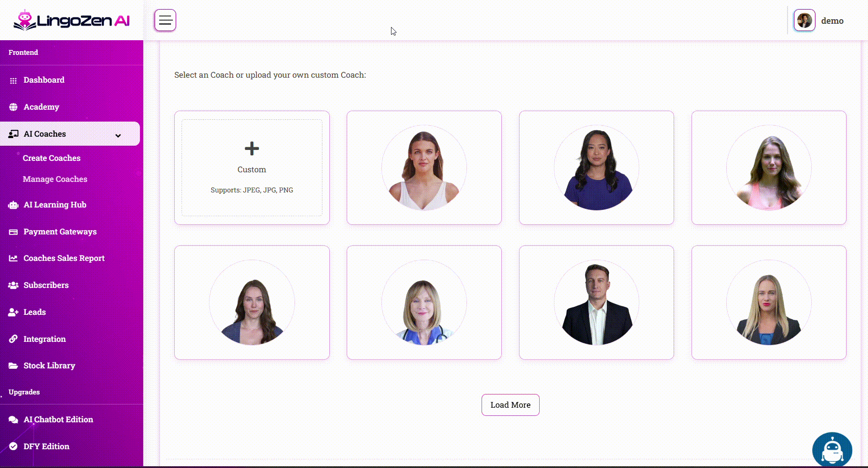Toggle the hamburger sidebar menu button
Screen dimensions: 868x468
coord(165,20)
